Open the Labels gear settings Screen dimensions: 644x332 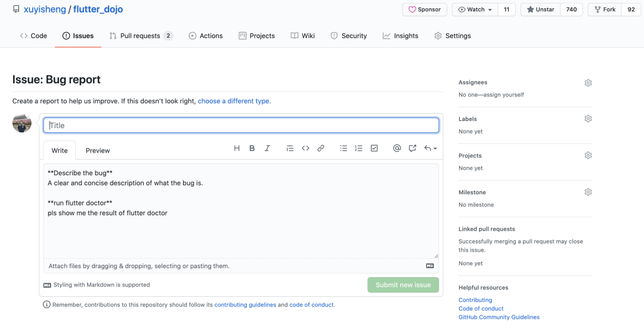pos(588,119)
